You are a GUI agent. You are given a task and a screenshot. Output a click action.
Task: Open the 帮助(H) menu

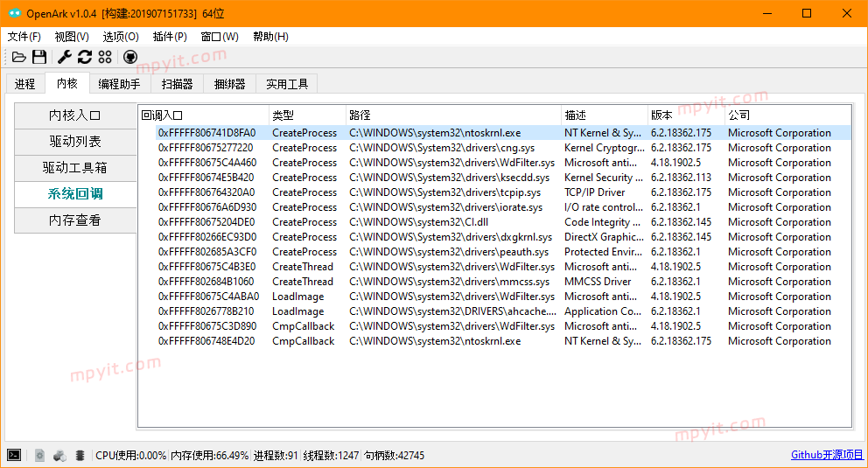(270, 37)
